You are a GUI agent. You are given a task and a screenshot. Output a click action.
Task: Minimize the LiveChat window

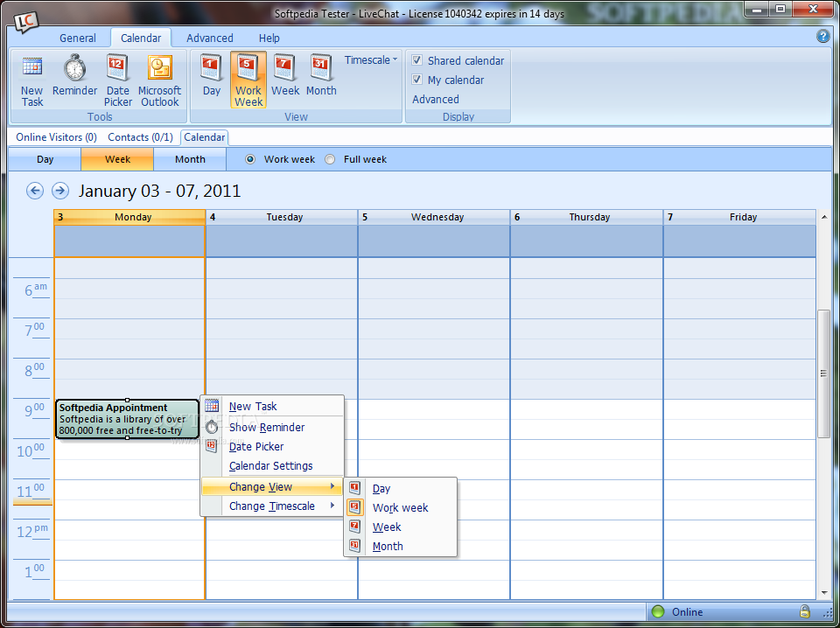tap(757, 9)
